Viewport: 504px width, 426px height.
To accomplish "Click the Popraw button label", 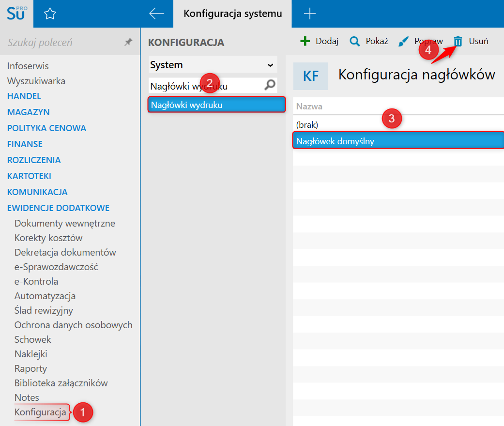I will pyautogui.click(x=428, y=41).
